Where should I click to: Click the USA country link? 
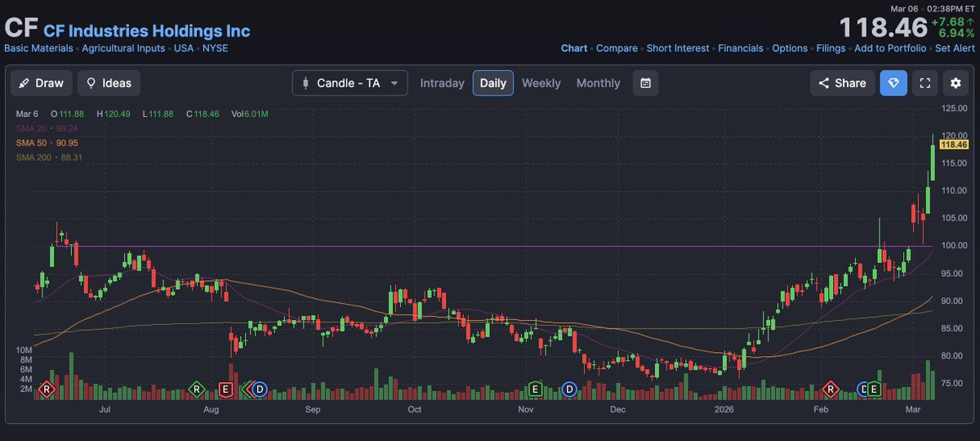tap(184, 48)
